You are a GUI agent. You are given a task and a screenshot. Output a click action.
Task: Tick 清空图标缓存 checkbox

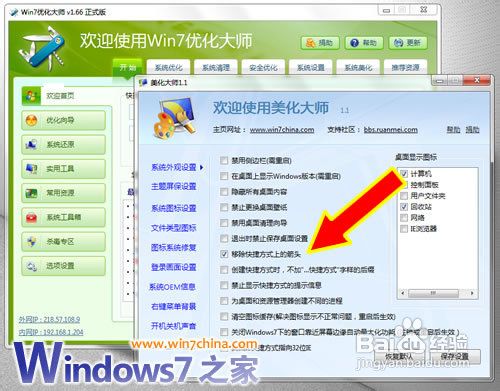[224, 316]
